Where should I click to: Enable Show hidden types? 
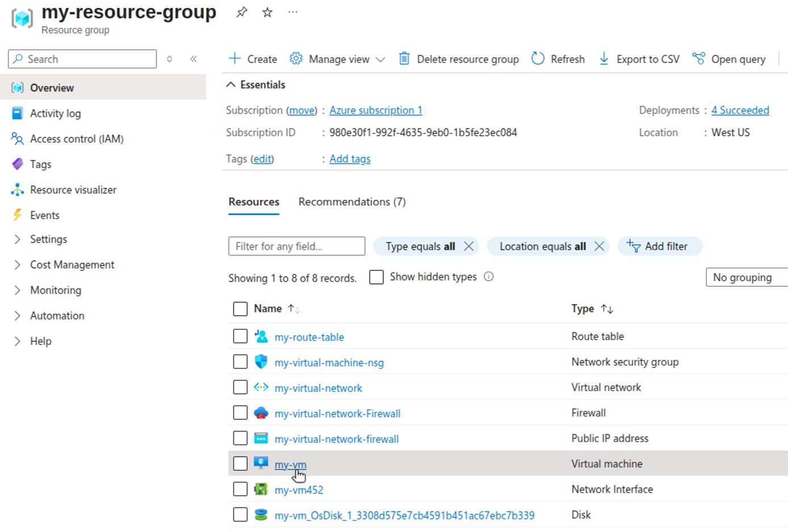coord(376,277)
